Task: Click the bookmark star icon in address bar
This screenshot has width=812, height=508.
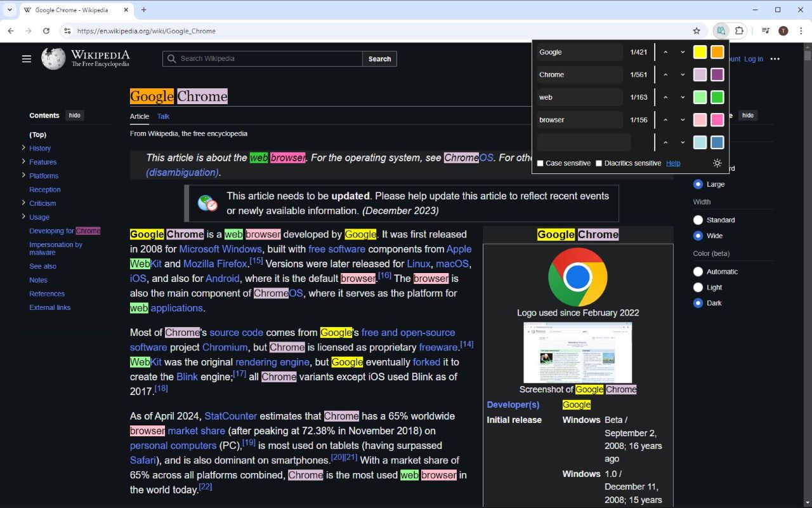Action: (697, 30)
